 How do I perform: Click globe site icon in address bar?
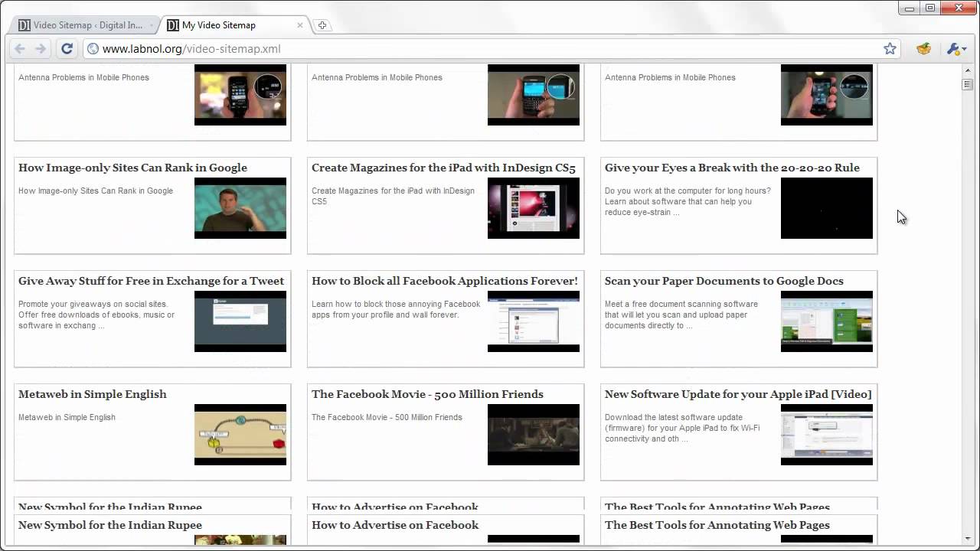93,48
